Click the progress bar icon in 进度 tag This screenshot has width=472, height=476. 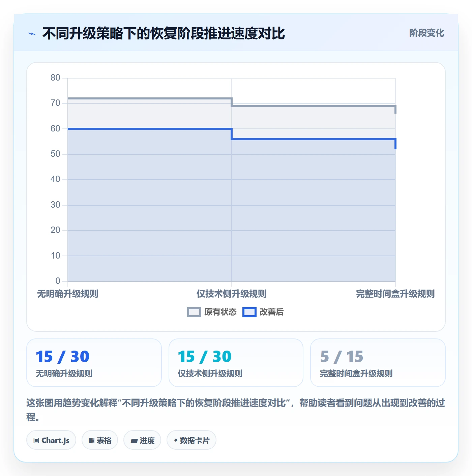coord(134,441)
